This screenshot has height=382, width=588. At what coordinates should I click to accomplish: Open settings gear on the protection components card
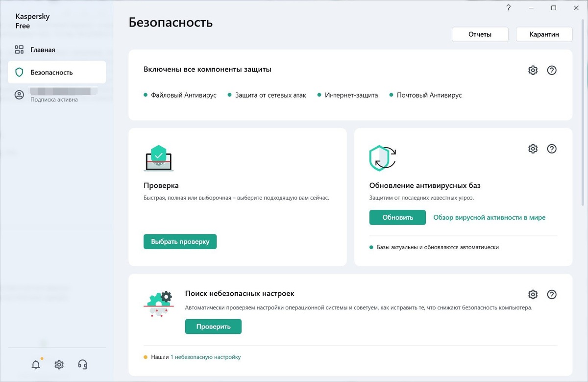tap(533, 70)
